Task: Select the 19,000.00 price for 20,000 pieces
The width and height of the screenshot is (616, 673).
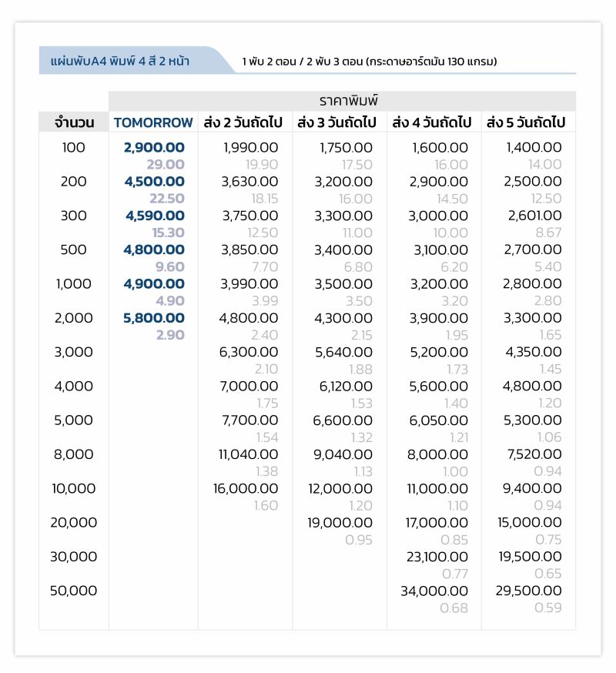Action: 340,523
